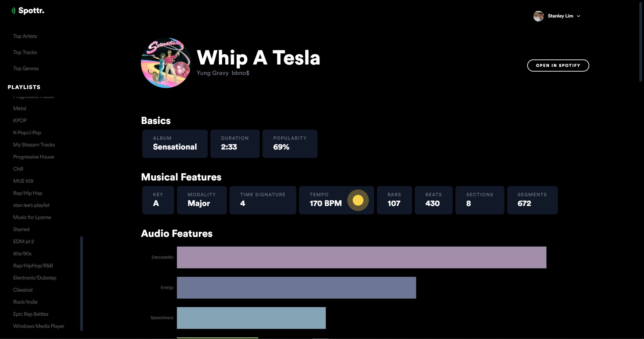Open the Rap/Hip Hop playlist
The width and height of the screenshot is (644, 339).
(x=28, y=193)
